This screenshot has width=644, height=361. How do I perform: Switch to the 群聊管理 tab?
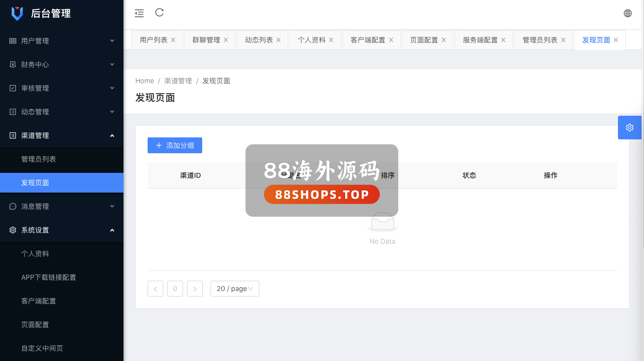(206, 40)
